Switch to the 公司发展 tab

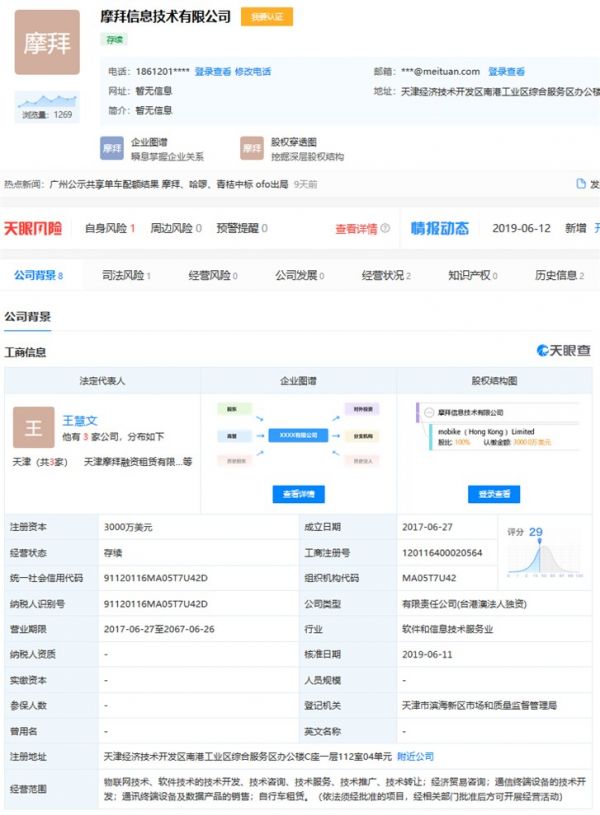[x=296, y=275]
